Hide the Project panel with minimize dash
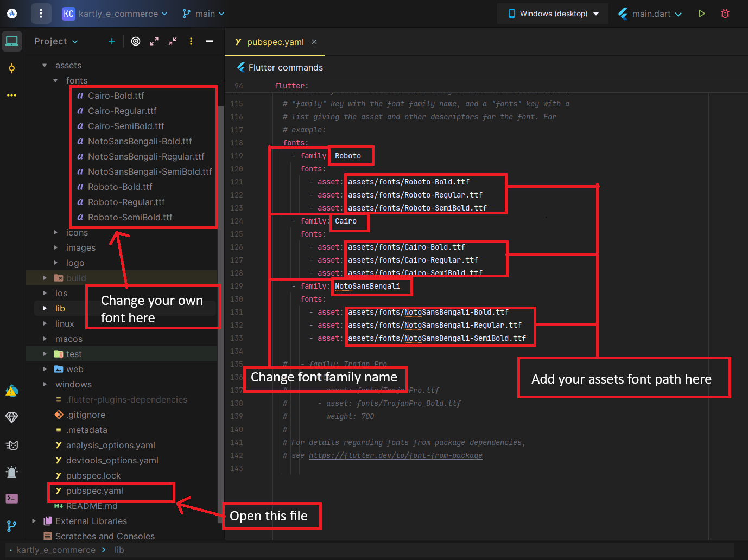The width and height of the screenshot is (748, 560). [210, 41]
